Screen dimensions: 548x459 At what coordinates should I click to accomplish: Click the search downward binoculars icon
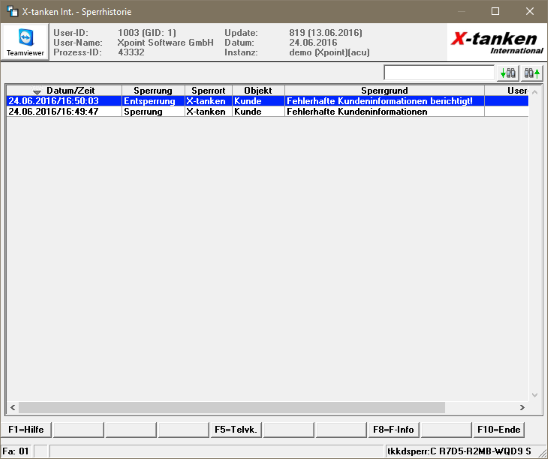point(508,73)
